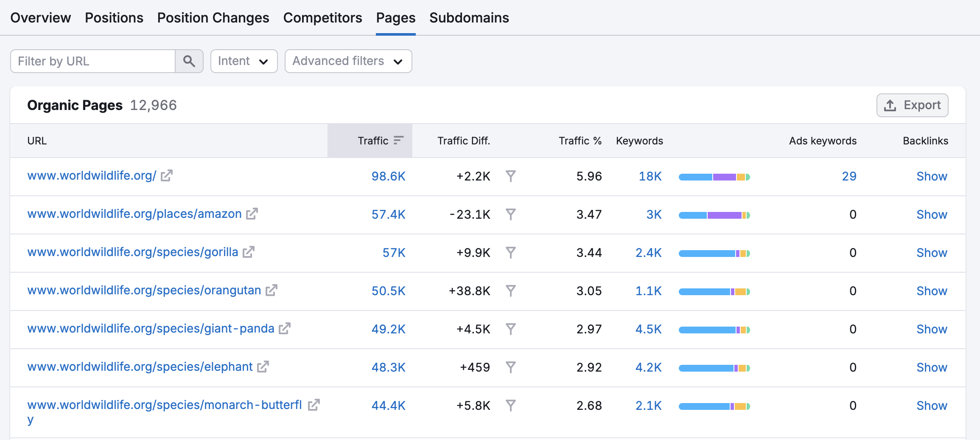Open the species/gorilla URL link
This screenshot has height=440, width=980.
(133, 252)
